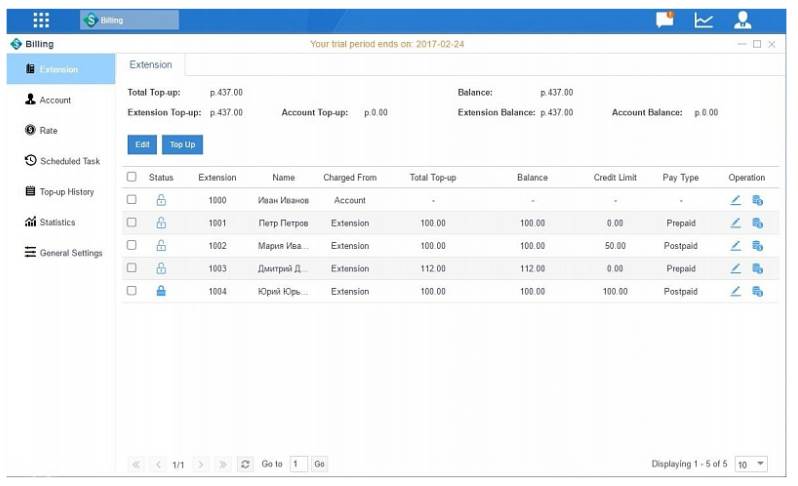
Task: Open the user profile icon
Action: tap(742, 19)
